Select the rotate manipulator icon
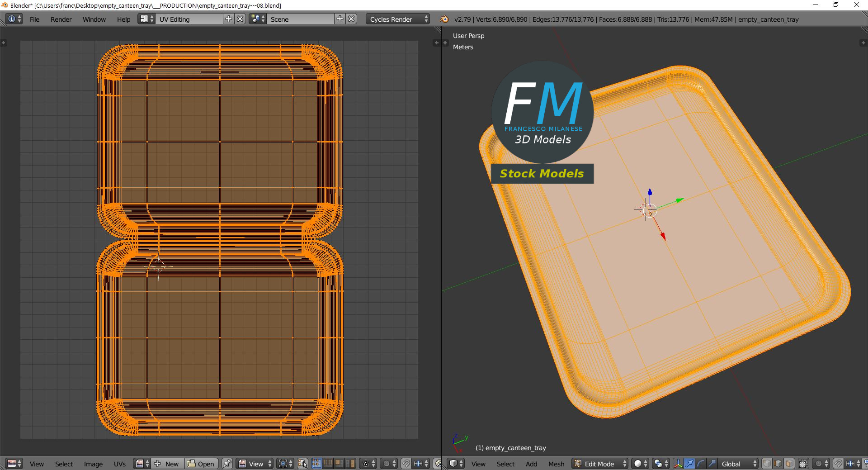 [x=700, y=464]
